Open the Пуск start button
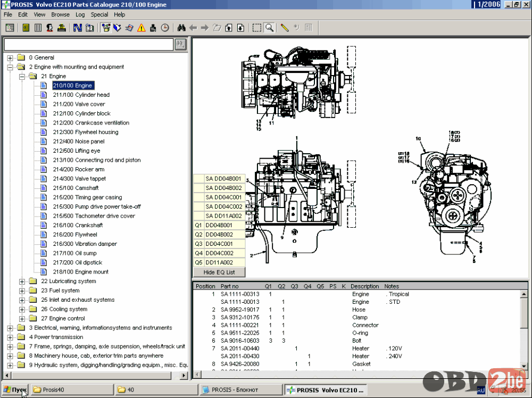The image size is (532, 398). tap(15, 390)
